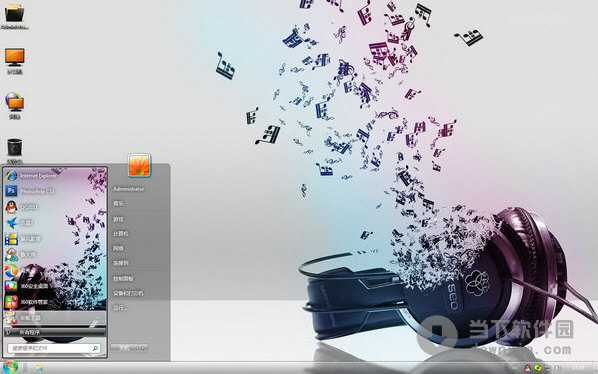Screen dimensions: 598x374
Task: Click the user account flower picture
Action: tap(139, 165)
